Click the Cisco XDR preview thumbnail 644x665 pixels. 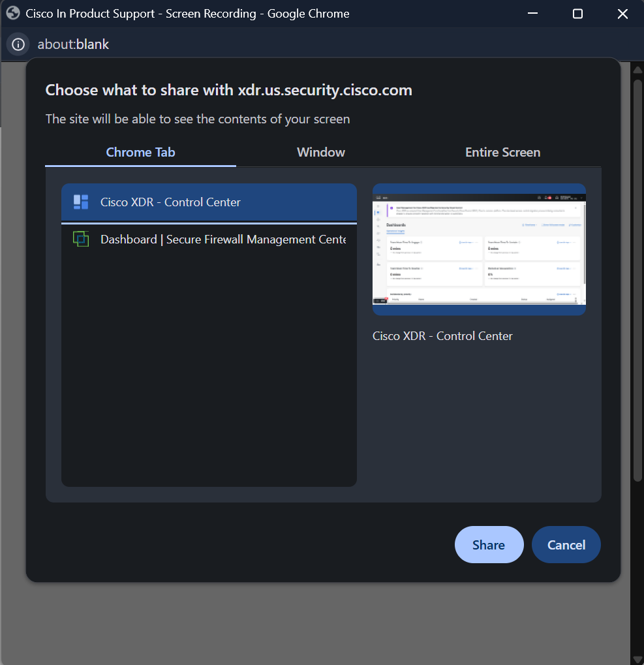click(x=479, y=249)
